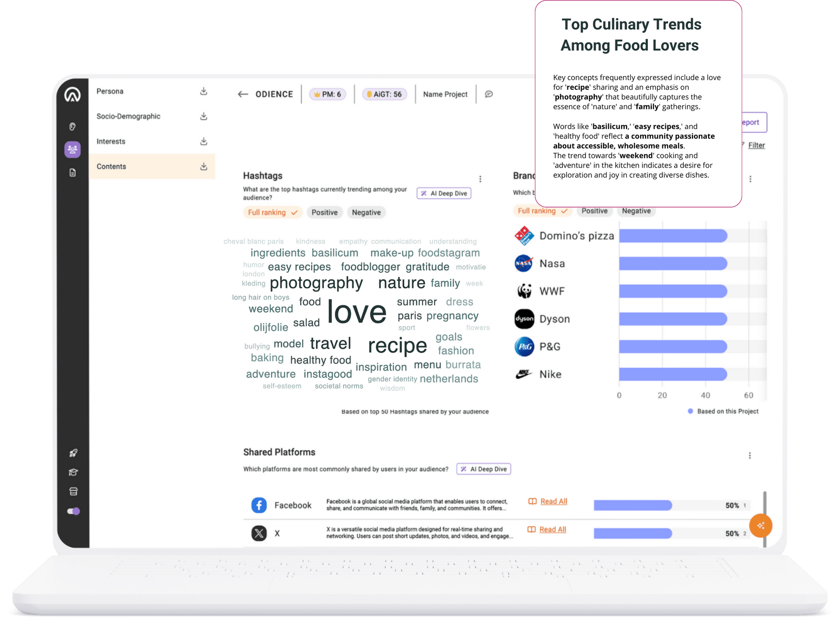Viewport: 840px width, 618px height.
Task: Click the word 'burrata' in hashtag cloud
Action: [x=463, y=365]
